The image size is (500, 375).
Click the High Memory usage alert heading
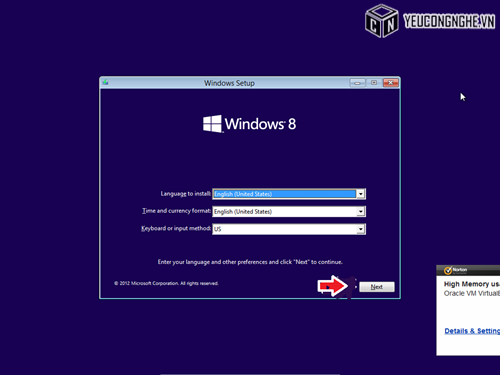point(472,284)
